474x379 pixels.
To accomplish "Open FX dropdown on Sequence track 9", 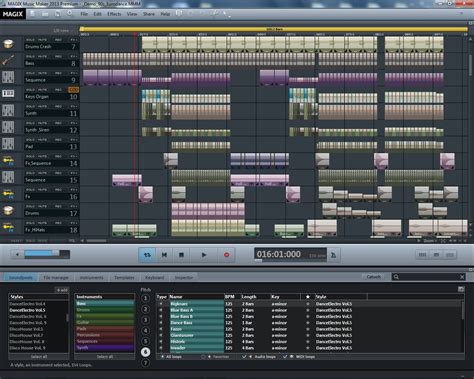I will tap(73, 73).
